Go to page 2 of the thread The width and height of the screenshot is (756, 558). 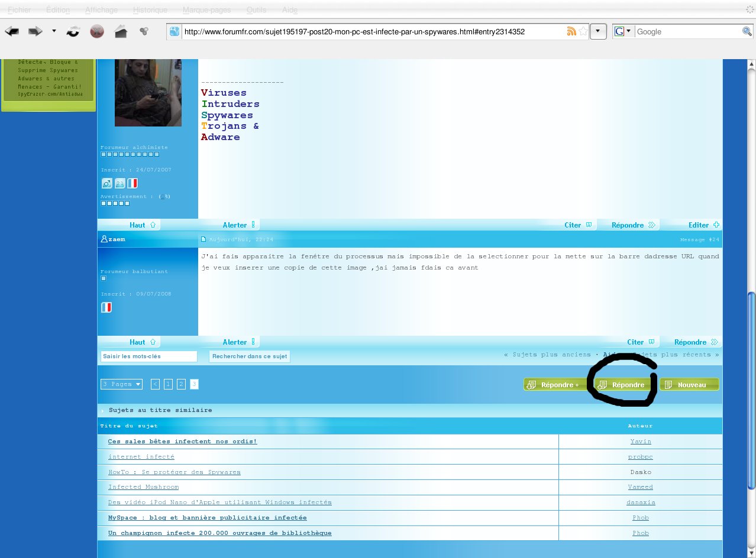pyautogui.click(x=182, y=384)
